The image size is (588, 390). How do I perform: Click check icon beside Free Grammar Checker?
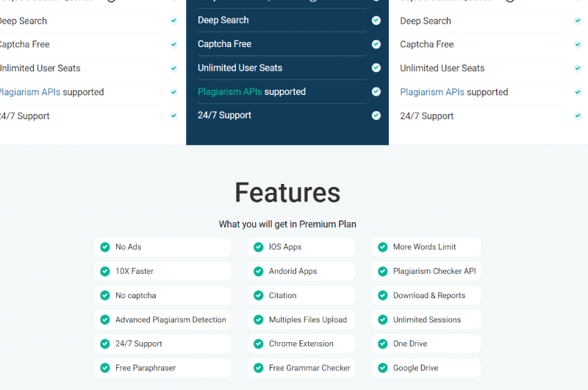[x=259, y=368]
